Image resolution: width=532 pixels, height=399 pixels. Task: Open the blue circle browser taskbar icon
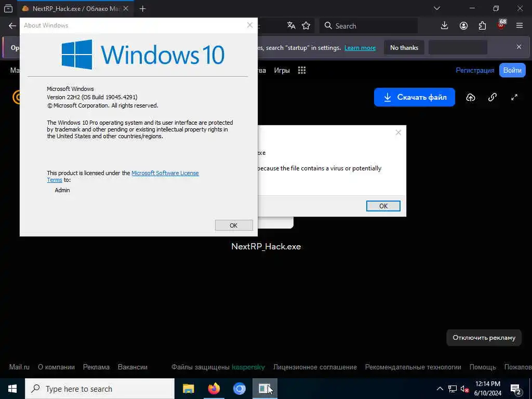[x=239, y=389]
